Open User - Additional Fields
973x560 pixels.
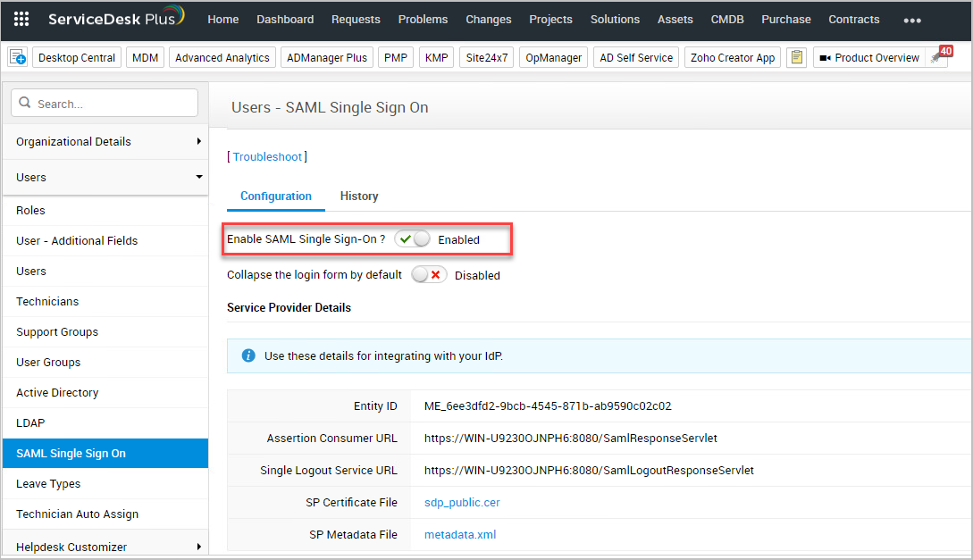pyautogui.click(x=105, y=240)
